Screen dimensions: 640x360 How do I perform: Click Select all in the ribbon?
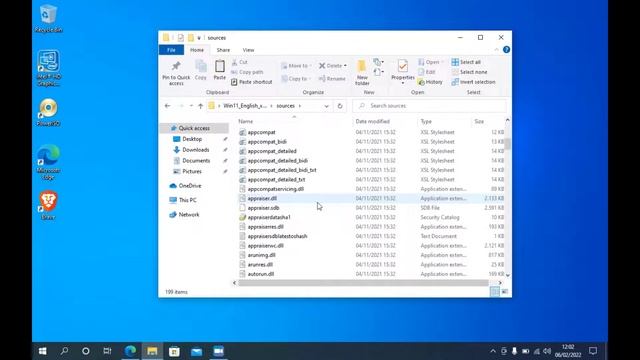[466, 62]
